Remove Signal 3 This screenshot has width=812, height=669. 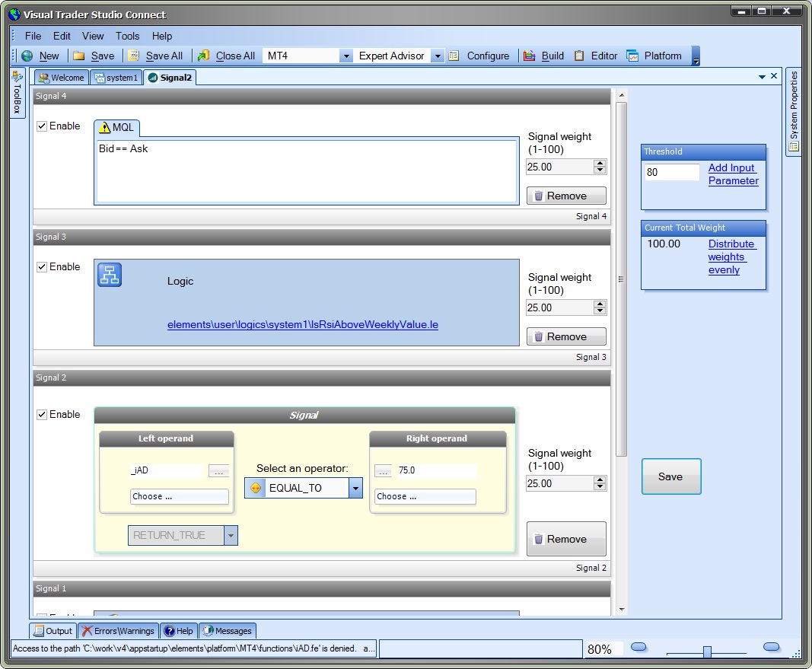(566, 336)
